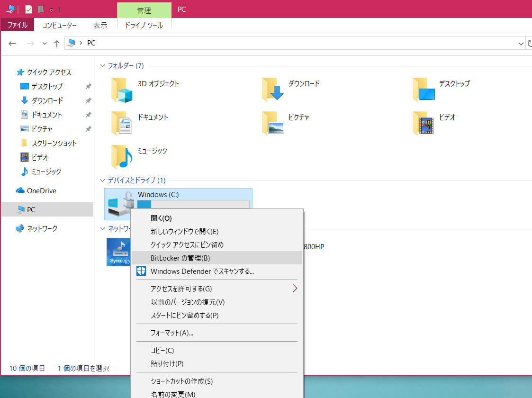Screen dimensions: 532x398
Task: Open the ビデオ folder icon in main pane
Action: point(424,123)
